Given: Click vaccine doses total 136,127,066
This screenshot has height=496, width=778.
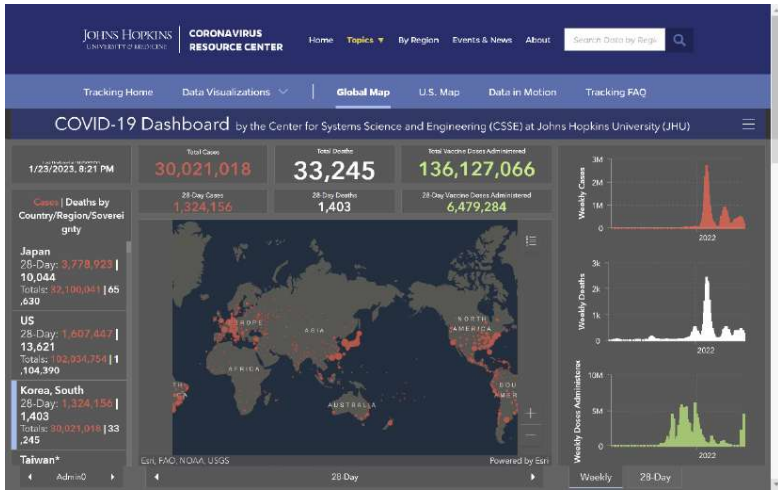Looking at the screenshot, I should point(477,169).
